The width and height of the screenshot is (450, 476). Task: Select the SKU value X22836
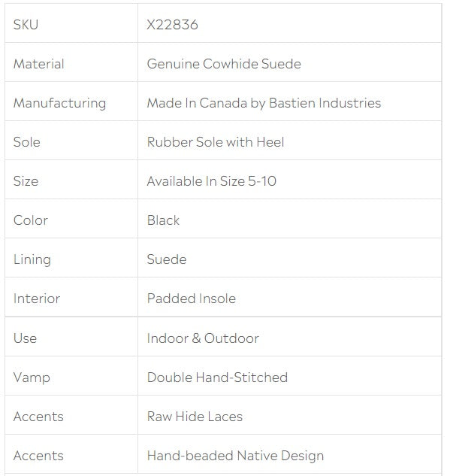(172, 25)
